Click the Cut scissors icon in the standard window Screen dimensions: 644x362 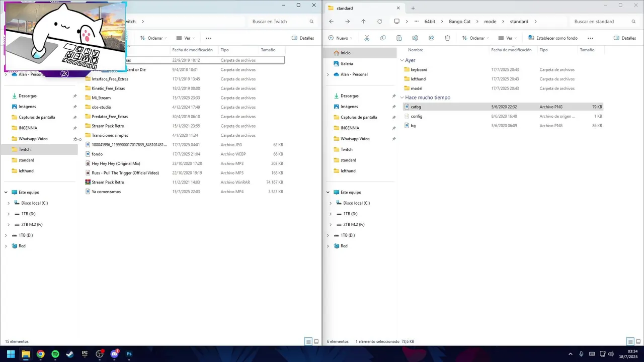[x=367, y=38]
